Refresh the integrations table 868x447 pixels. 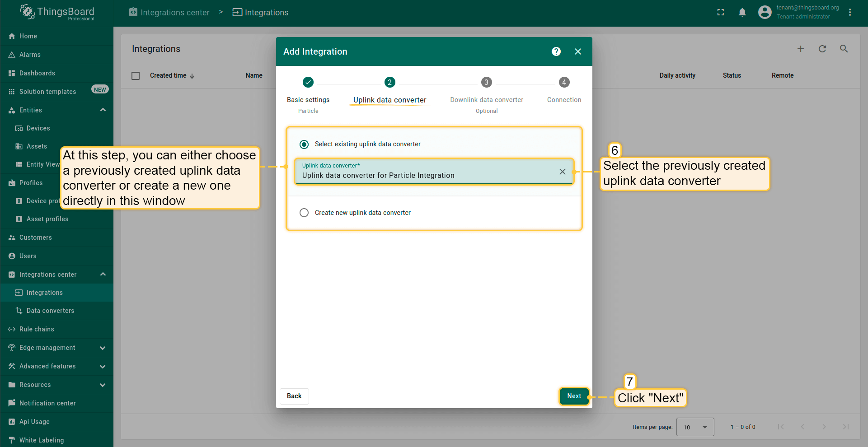(822, 49)
